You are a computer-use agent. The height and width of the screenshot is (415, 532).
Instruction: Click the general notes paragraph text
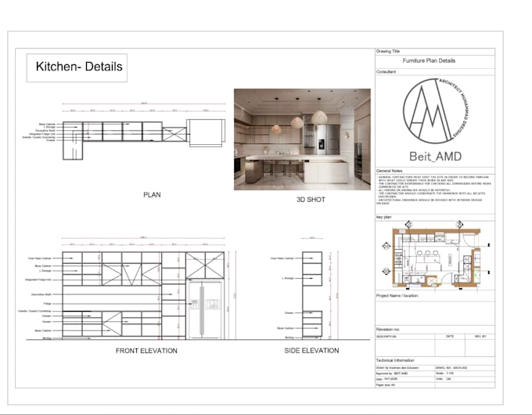[x=434, y=190]
